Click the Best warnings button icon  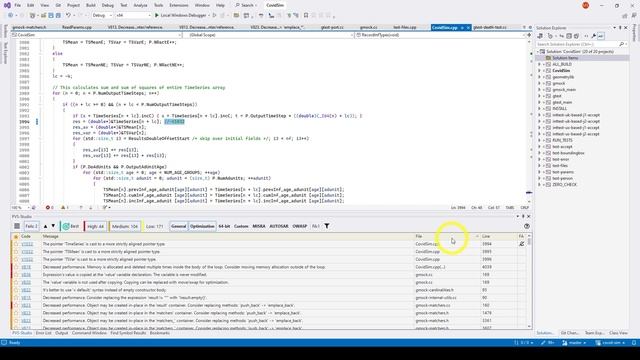[x=66, y=226]
